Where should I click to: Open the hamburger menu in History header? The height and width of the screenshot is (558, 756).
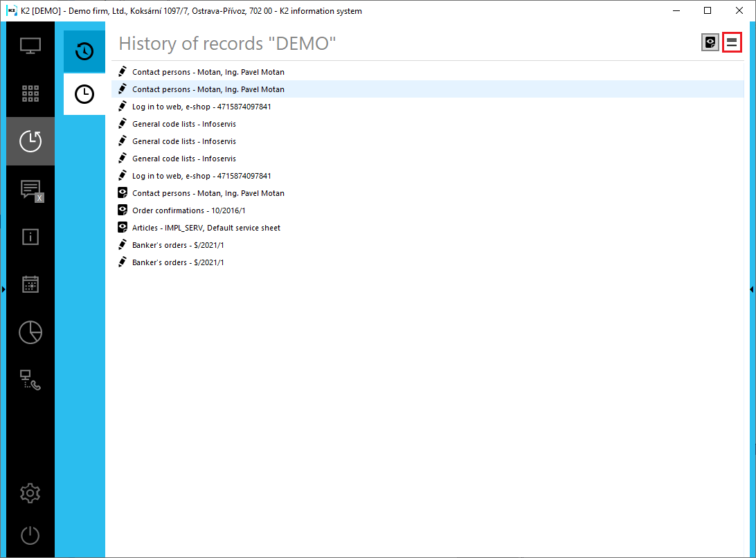click(x=732, y=42)
